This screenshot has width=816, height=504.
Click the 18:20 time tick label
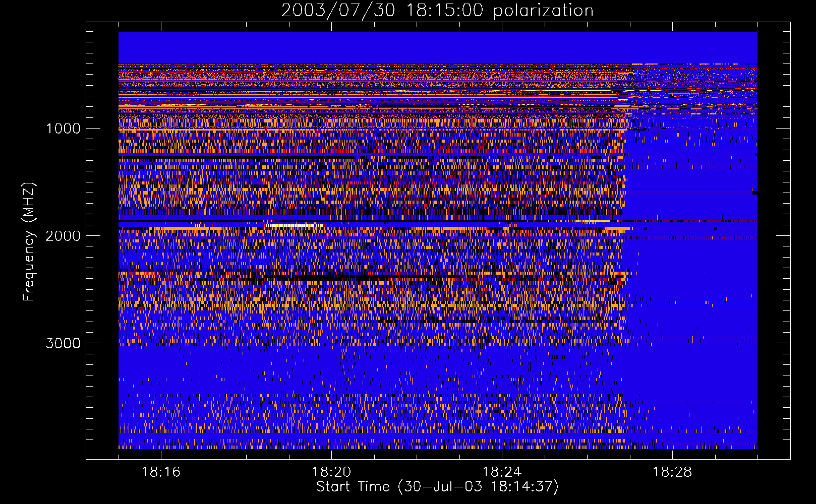pos(331,472)
